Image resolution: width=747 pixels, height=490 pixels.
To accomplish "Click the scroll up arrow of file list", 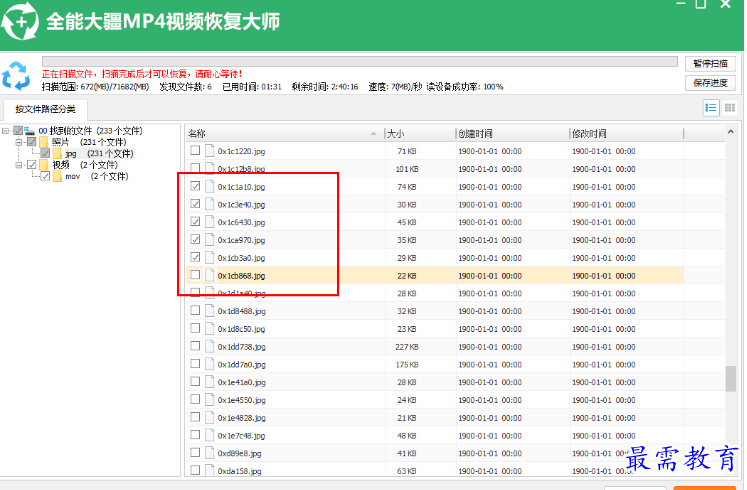I will (x=731, y=132).
